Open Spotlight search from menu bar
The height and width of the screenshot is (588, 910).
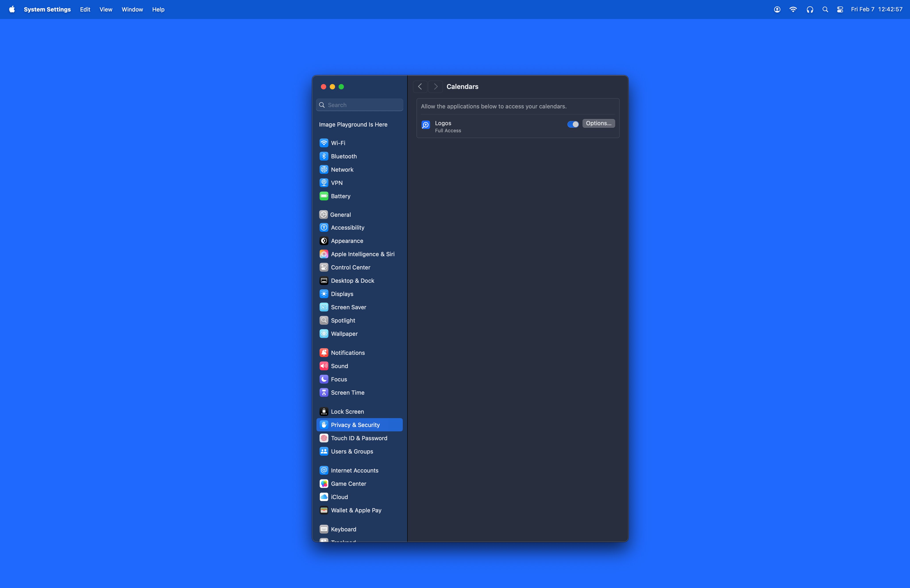click(x=825, y=10)
